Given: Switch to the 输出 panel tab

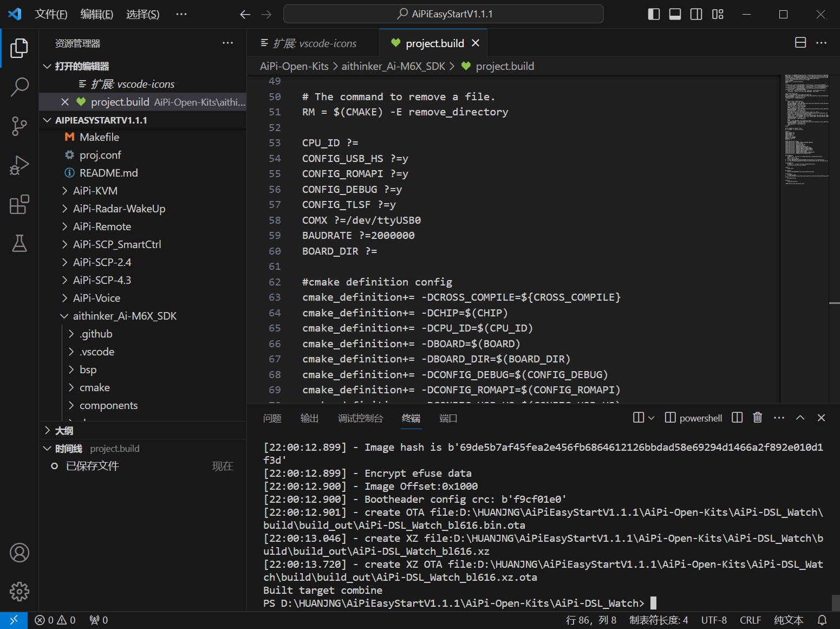Looking at the screenshot, I should [x=310, y=418].
